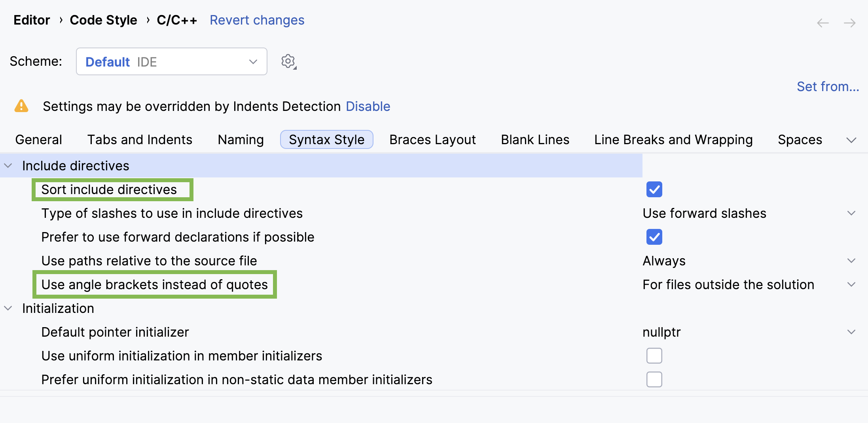Enable "Use uniform initialization in member initializers"

point(654,356)
